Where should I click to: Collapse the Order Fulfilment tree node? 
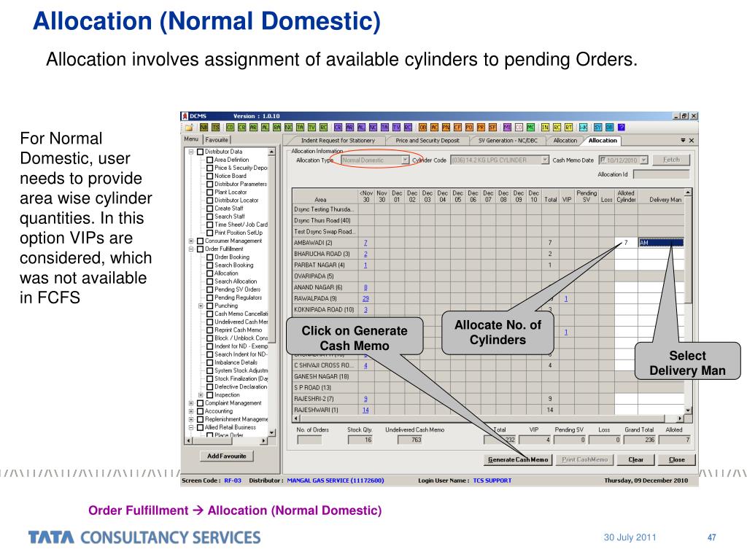192,249
